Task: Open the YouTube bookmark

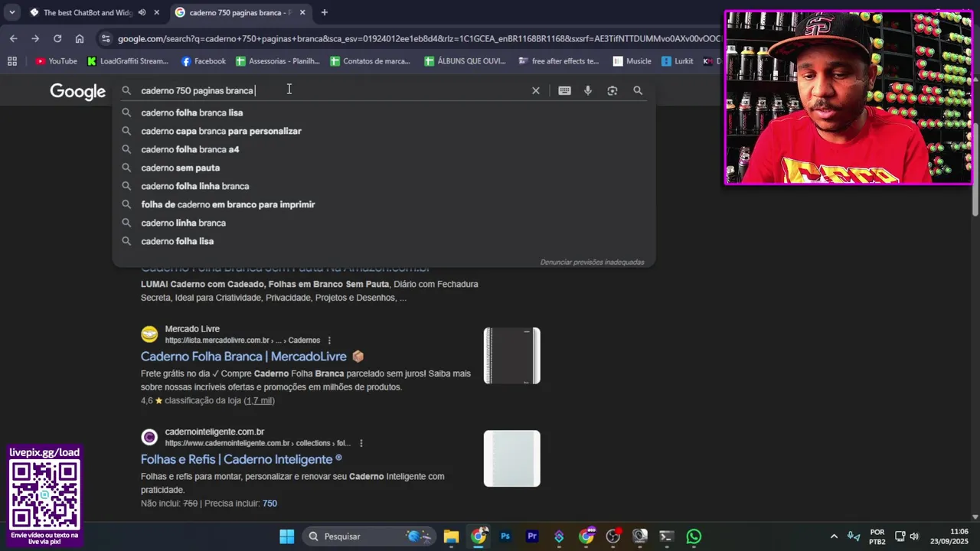Action: click(56, 61)
